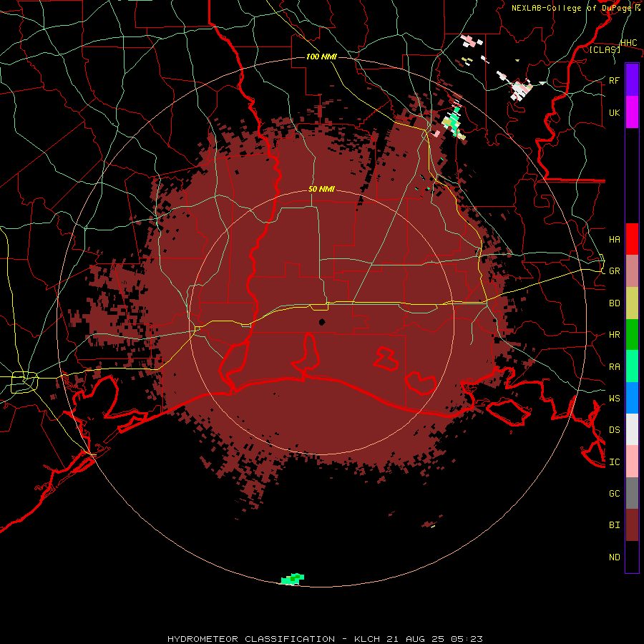Click the KLCH radar site black dot marker
Screen dimensions: 644x644
tap(322, 322)
